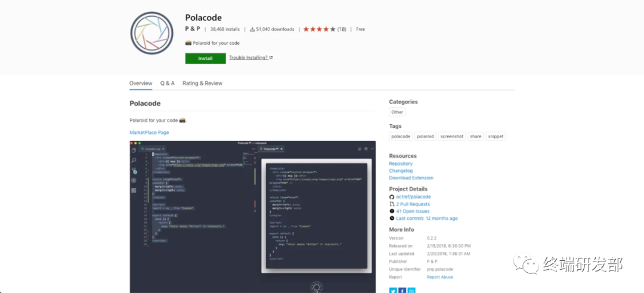Screen dimensions: 644x293
Task: Open the Rating & Review tab
Action: 202,83
